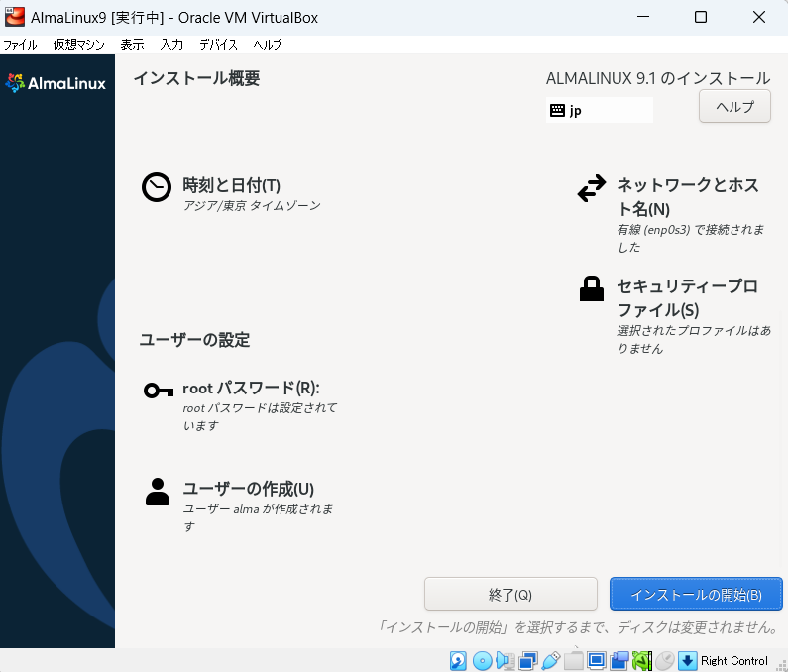Click the ユーザーの設定 section heading
The image size is (788, 672).
(194, 340)
